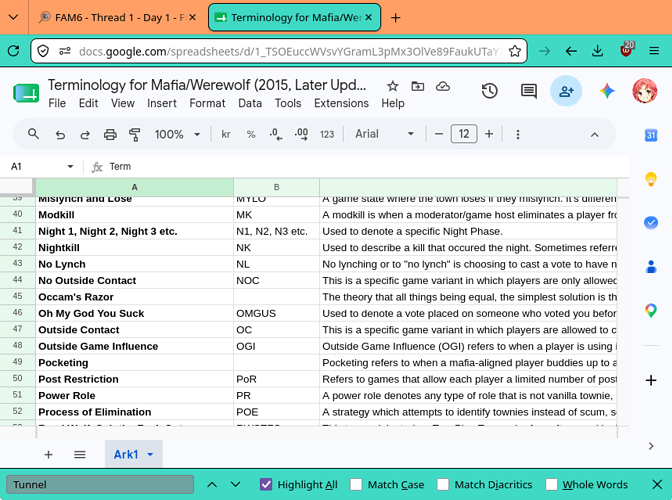
Task: Open the browser hamburger menu
Action: tap(654, 51)
